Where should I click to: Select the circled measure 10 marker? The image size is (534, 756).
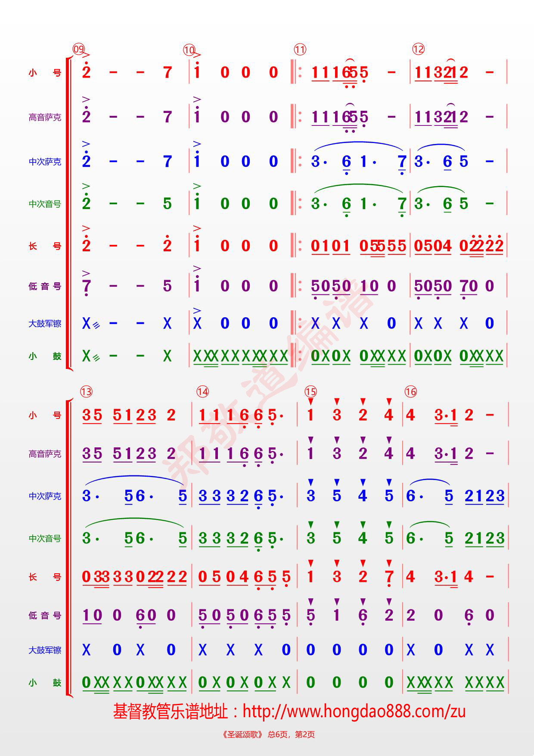[x=189, y=50]
